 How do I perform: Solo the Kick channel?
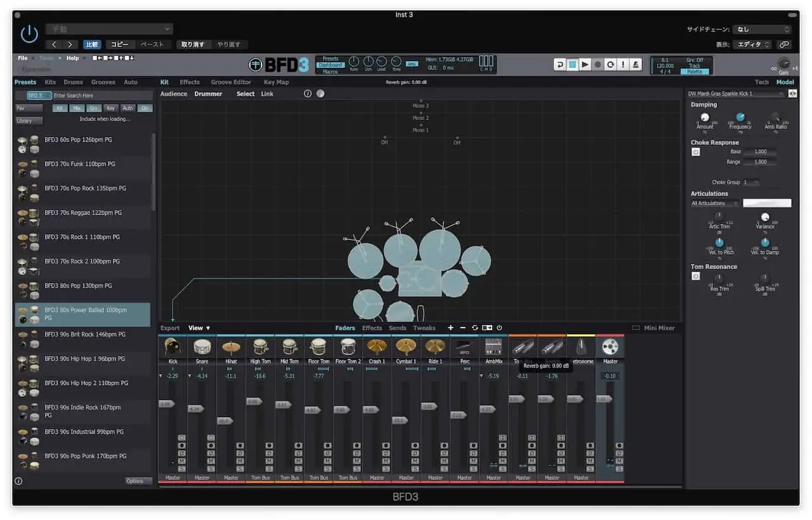(181, 469)
